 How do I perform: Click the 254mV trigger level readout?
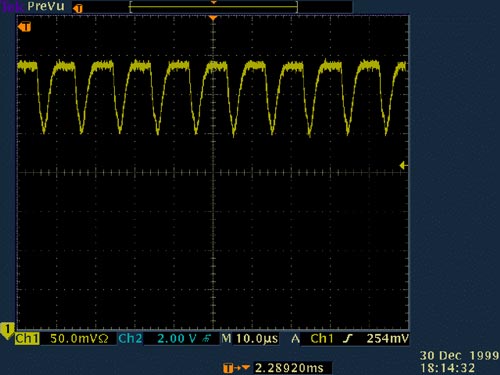387,339
